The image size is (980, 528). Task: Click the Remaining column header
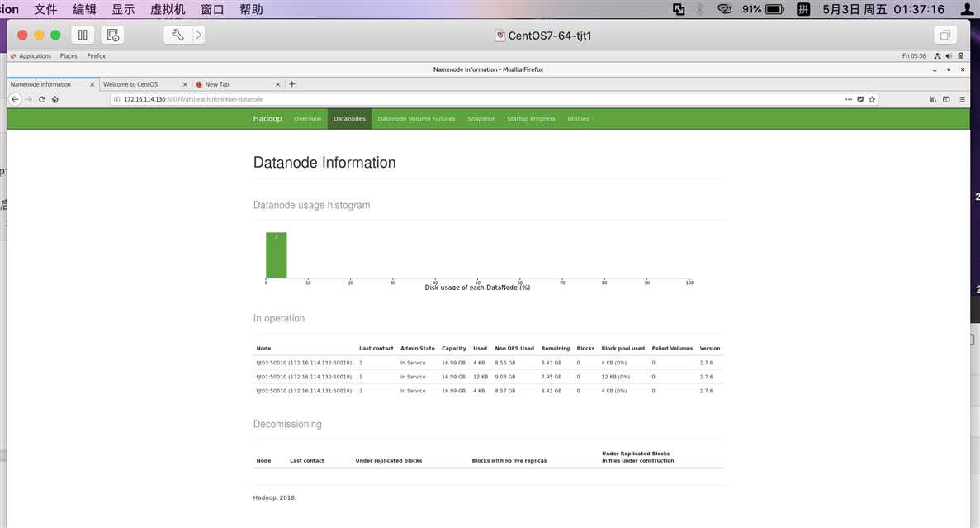[x=556, y=349]
